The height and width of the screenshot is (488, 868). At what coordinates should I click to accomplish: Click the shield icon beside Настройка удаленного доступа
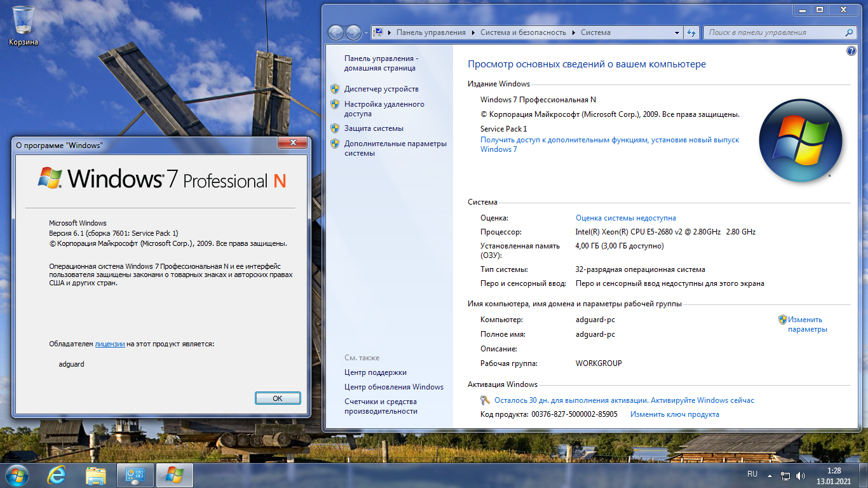[335, 104]
